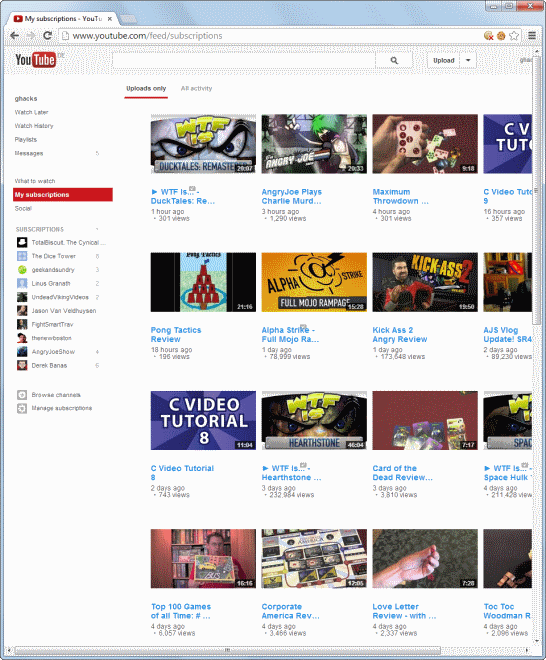Image resolution: width=546 pixels, height=660 pixels.
Task: Select My subscriptions in sidebar
Action: click(x=63, y=194)
